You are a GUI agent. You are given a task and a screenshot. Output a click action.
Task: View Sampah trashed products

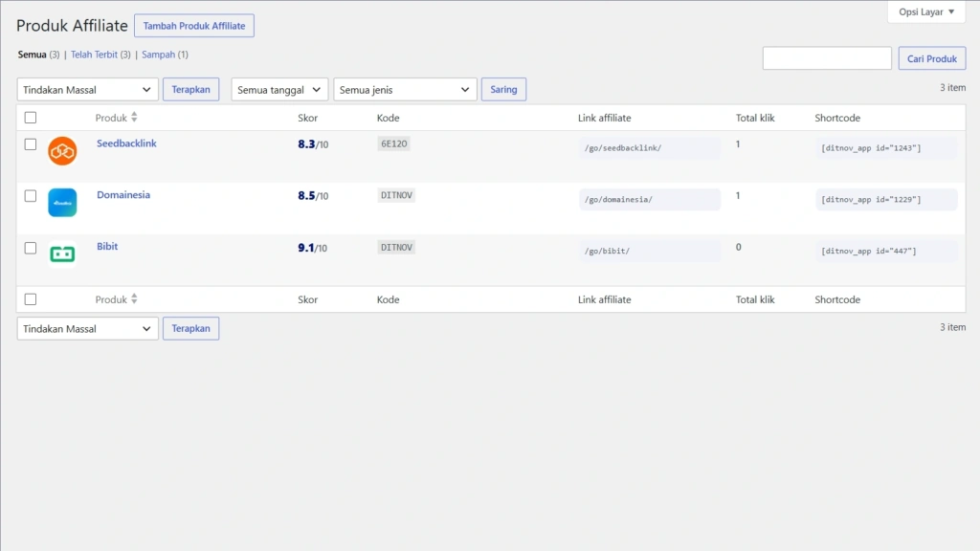point(158,55)
